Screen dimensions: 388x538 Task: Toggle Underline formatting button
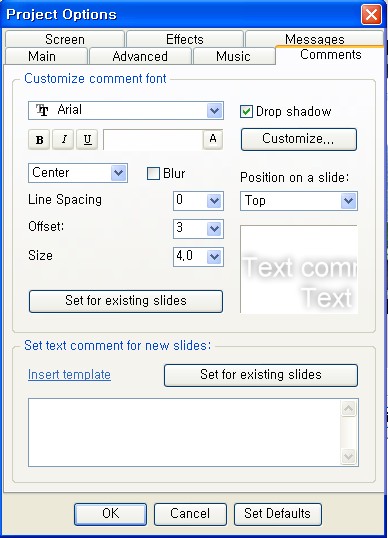(x=87, y=139)
